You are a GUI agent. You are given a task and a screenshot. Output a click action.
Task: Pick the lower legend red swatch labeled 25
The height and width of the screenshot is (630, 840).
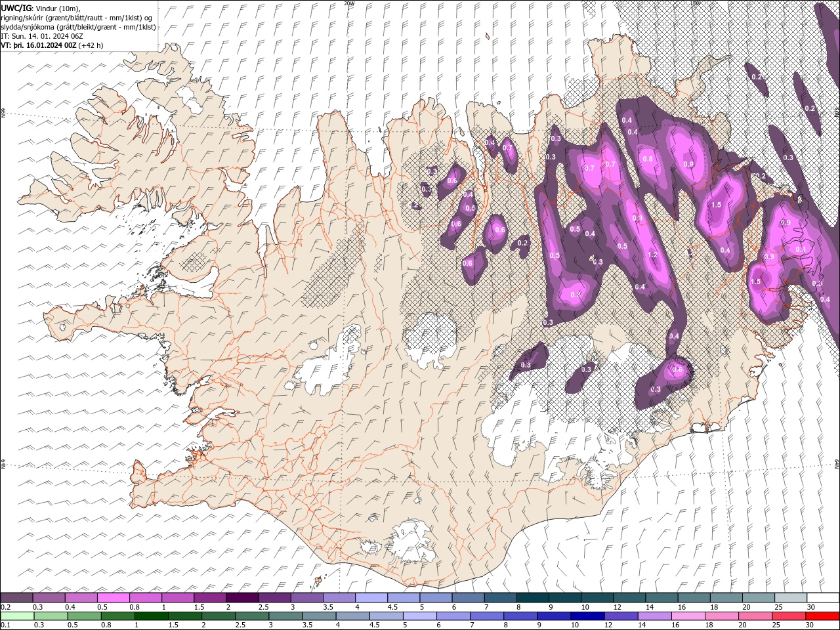click(x=788, y=616)
